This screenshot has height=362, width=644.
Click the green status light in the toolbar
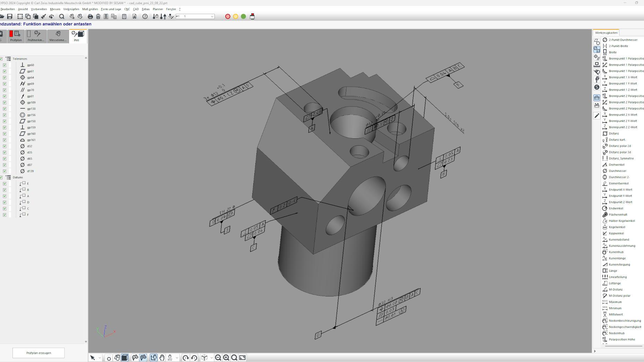[243, 16]
